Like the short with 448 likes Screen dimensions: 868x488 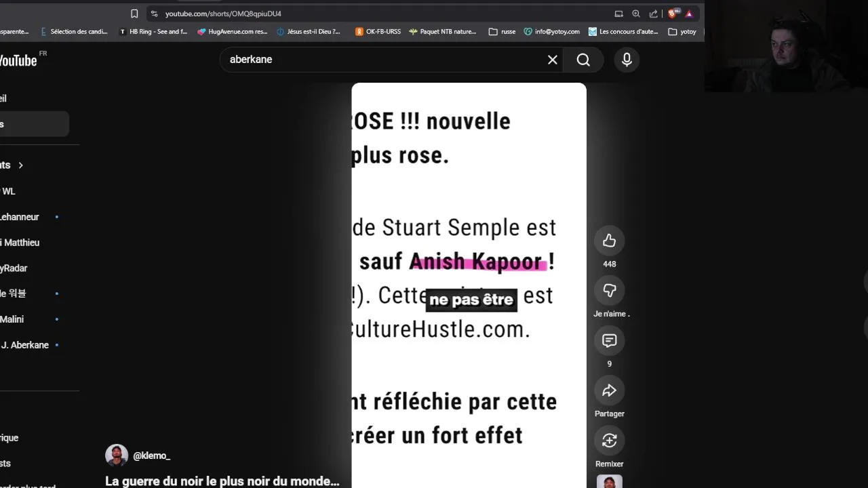609,241
